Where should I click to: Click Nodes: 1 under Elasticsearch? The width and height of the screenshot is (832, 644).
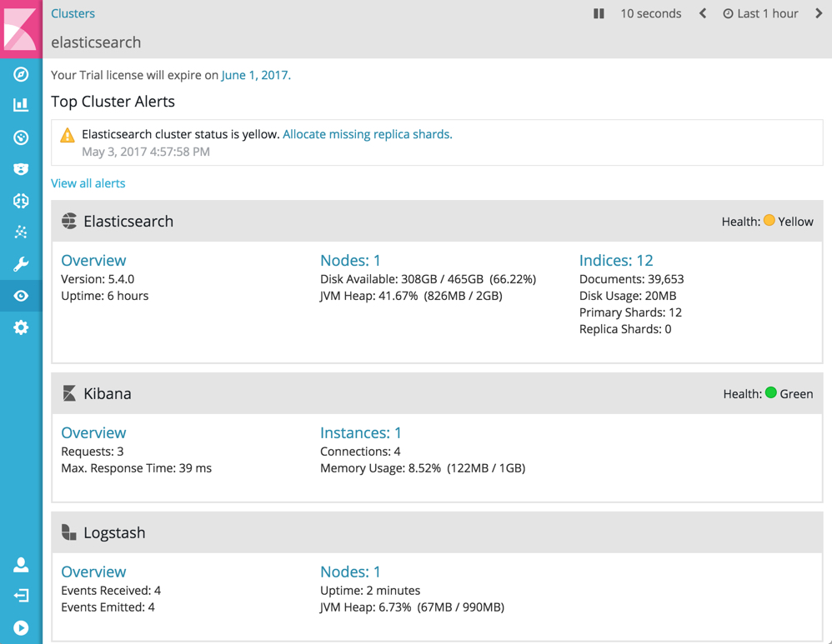[x=350, y=260]
